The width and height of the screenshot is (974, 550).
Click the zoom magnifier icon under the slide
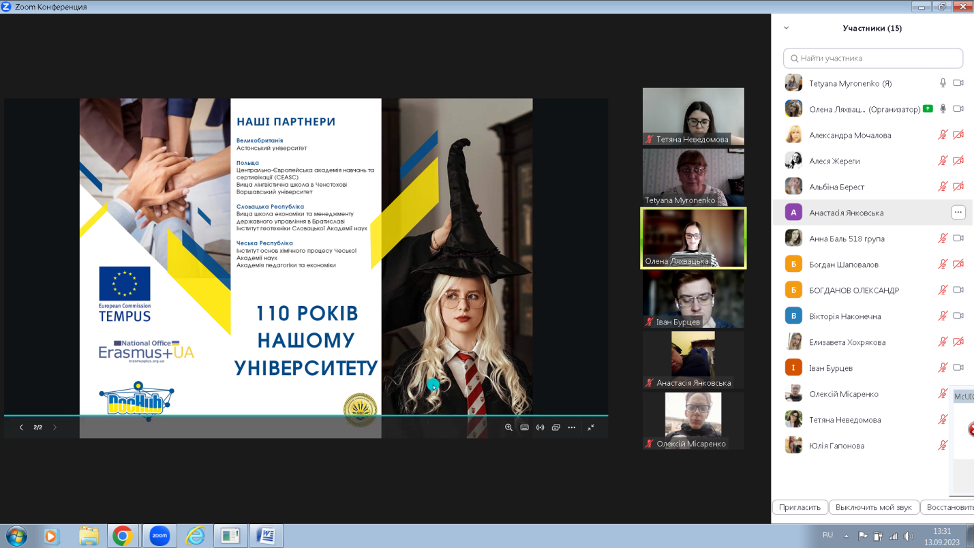click(508, 427)
